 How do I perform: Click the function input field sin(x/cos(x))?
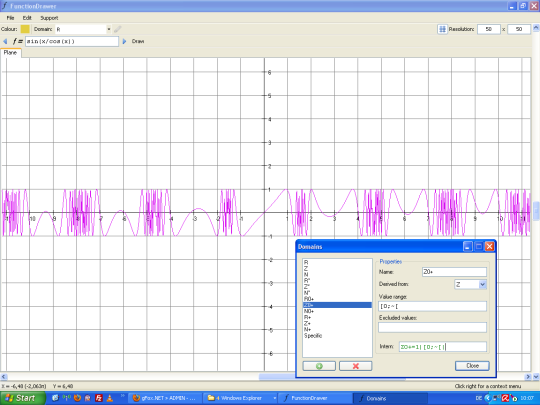pyautogui.click(x=72, y=41)
